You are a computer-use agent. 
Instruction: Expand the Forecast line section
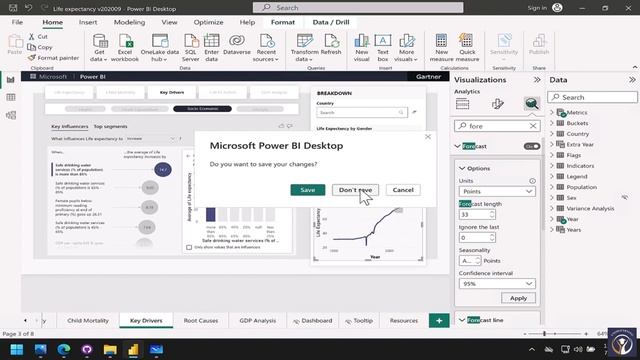(462, 320)
